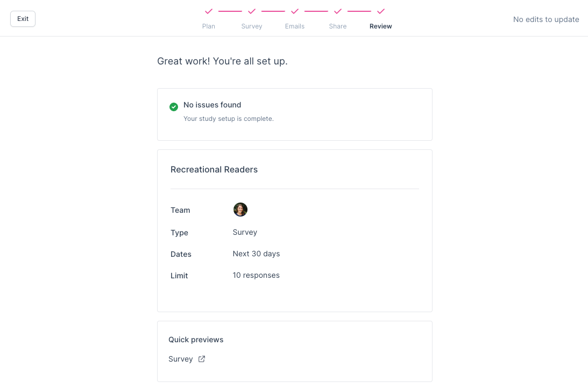Click the "10 responses" limit value
This screenshot has width=588, height=389.
click(x=256, y=275)
